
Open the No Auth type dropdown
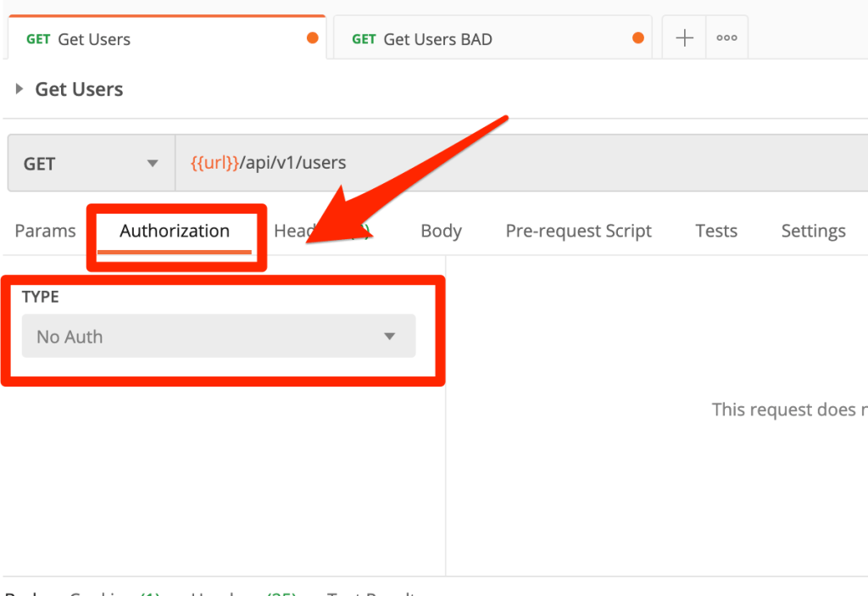(x=219, y=337)
